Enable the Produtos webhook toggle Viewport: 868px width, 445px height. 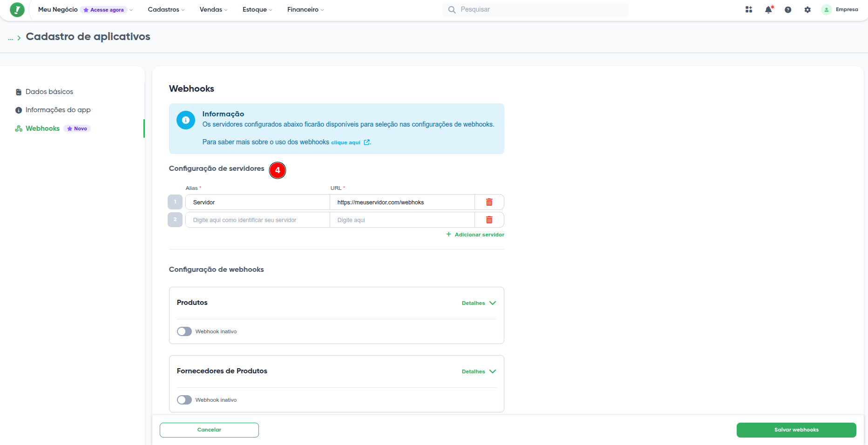184,331
